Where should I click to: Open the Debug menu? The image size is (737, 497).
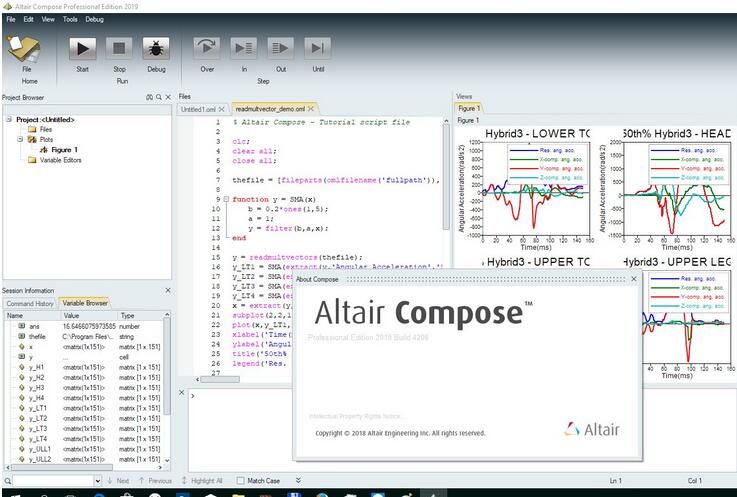coord(94,19)
